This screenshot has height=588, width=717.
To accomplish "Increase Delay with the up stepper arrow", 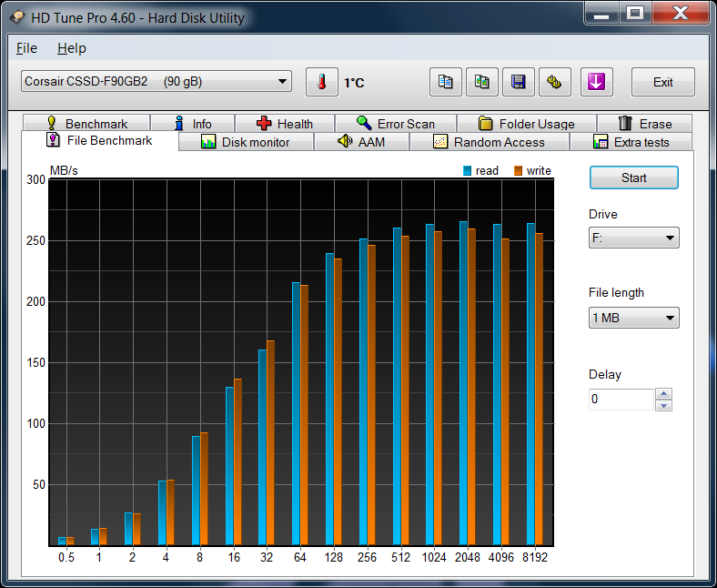I will tap(663, 394).
